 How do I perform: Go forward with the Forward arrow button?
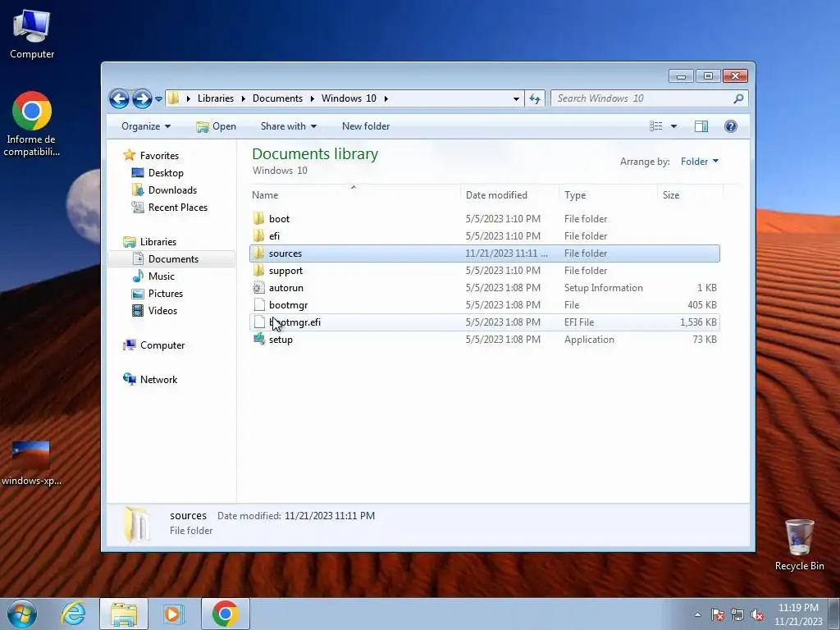tap(142, 98)
